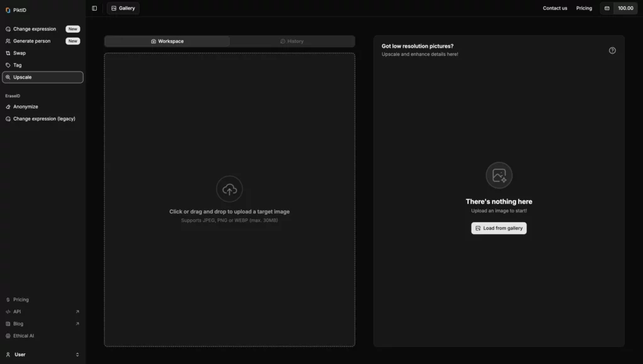Select Generate person in sidebar
The image size is (643, 364).
tap(31, 41)
